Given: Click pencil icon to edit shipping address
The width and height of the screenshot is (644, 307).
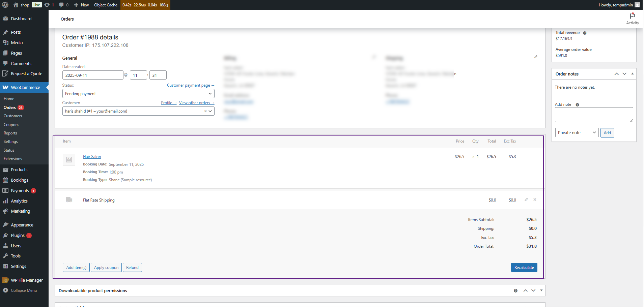Looking at the screenshot, I should 536,57.
